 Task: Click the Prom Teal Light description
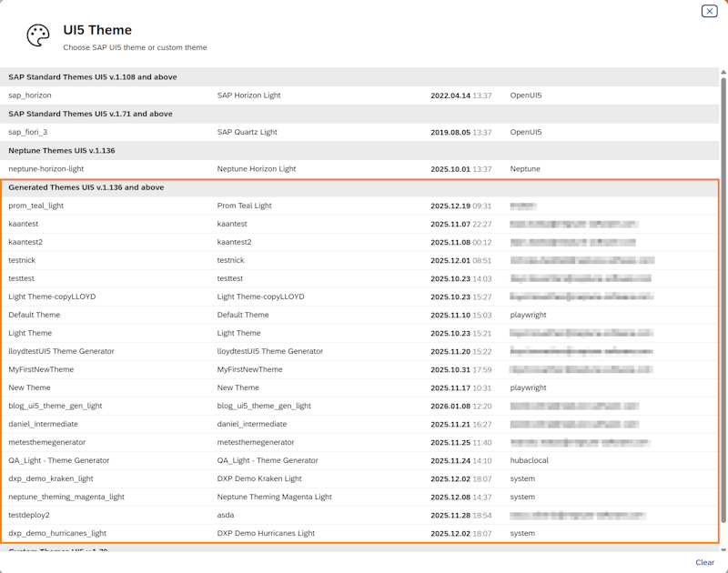coord(244,206)
